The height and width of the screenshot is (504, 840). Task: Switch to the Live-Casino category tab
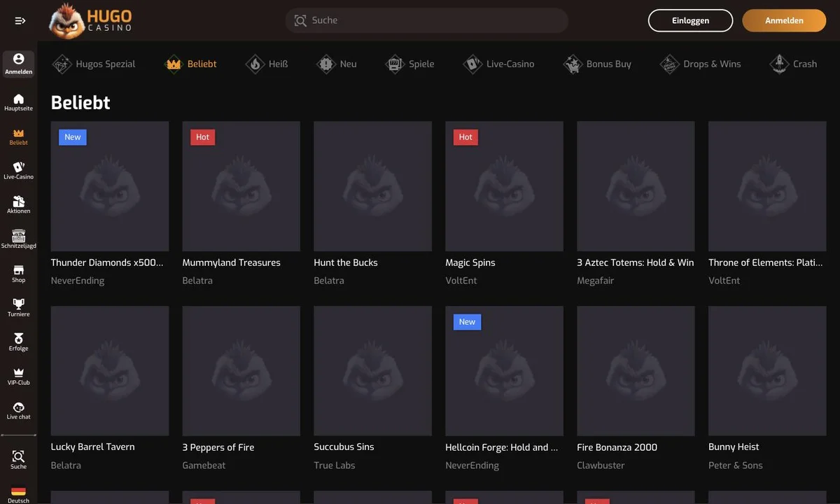point(498,64)
